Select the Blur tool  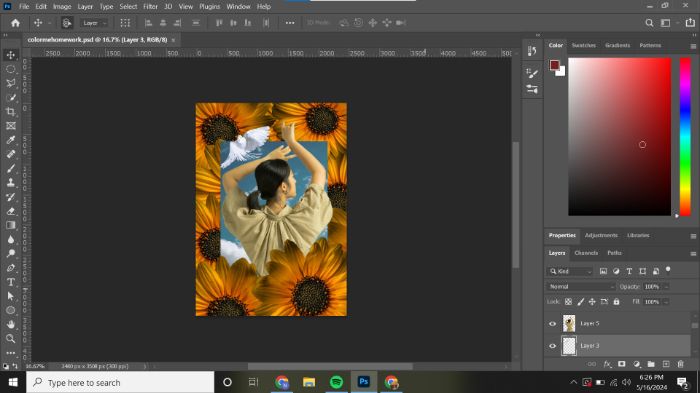pos(11,239)
